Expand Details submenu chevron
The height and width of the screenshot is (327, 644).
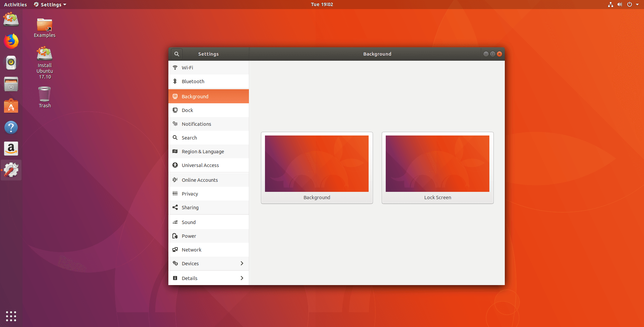242,278
